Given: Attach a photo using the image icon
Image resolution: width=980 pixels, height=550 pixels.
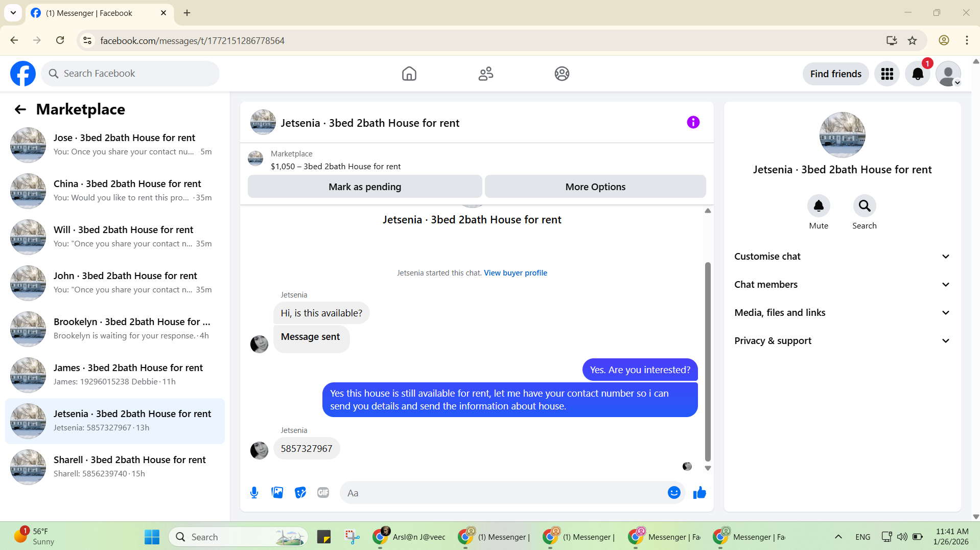Looking at the screenshot, I should click(277, 493).
